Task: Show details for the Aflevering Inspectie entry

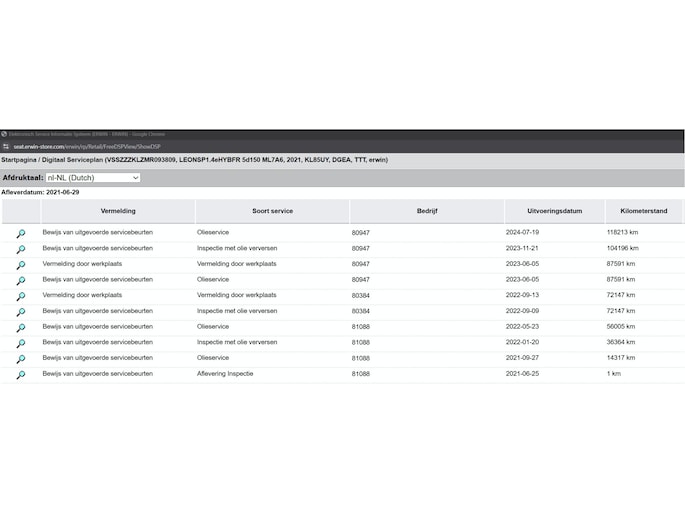Action: pos(20,375)
